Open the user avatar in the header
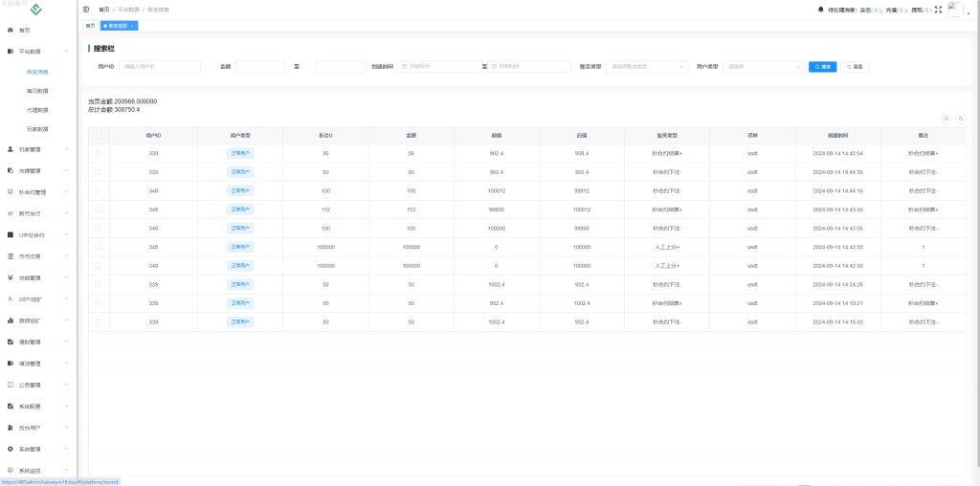 point(955,9)
